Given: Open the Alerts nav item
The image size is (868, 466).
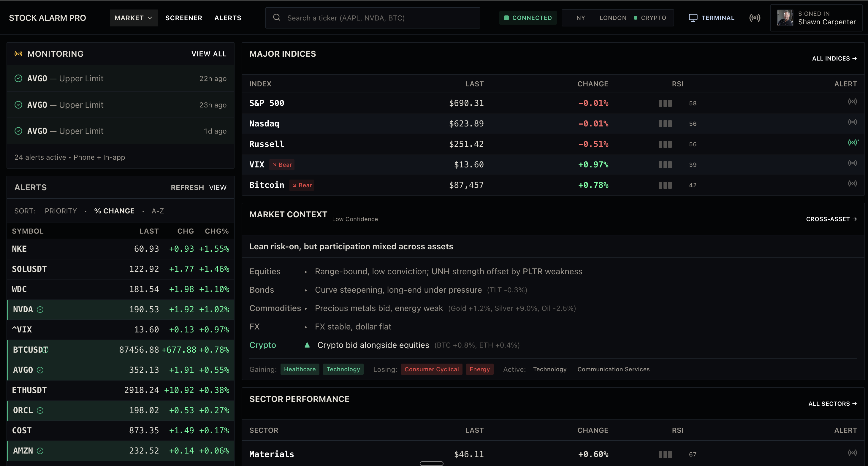Looking at the screenshot, I should [228, 18].
